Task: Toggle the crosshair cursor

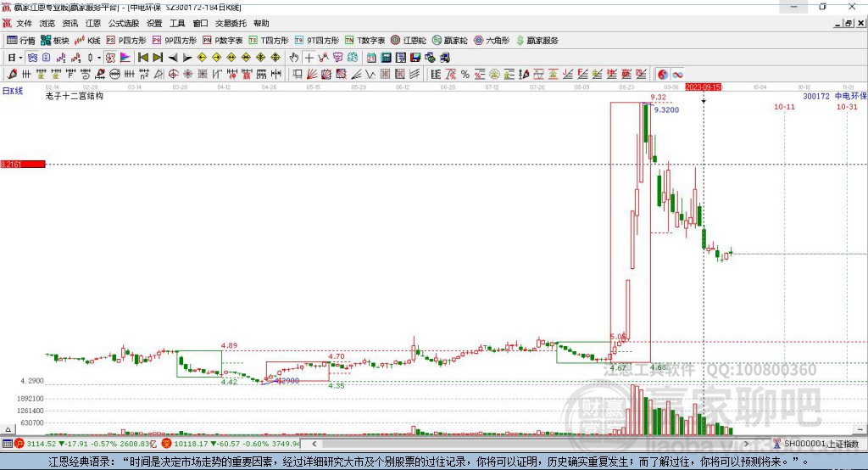Action: click(x=309, y=58)
